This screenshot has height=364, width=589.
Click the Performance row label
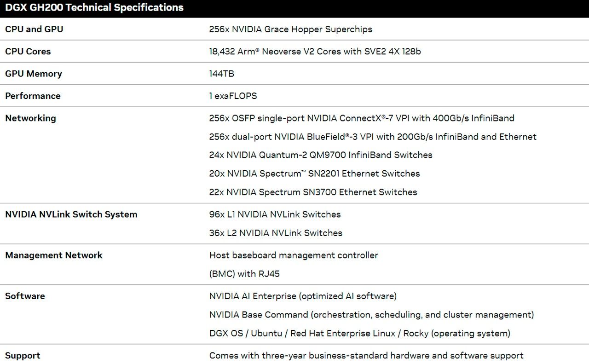[x=33, y=96]
